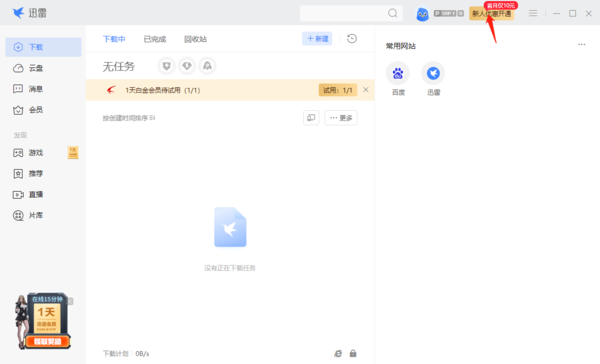
Task: Click the 领取奖励 claim reward button
Action: click(x=47, y=341)
